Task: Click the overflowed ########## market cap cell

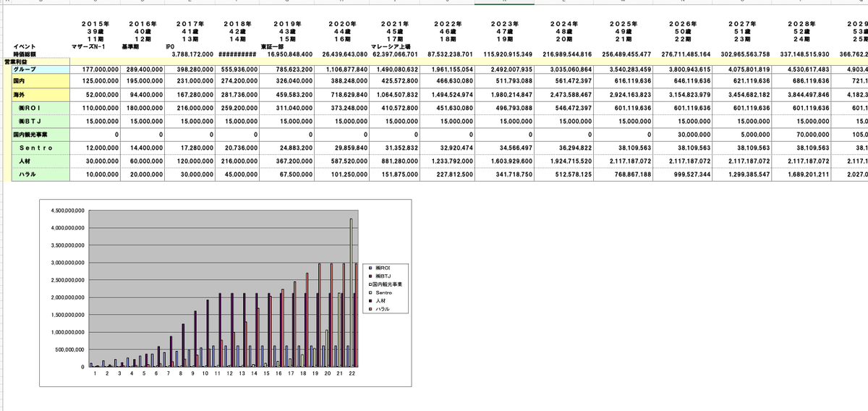Action: click(x=236, y=54)
